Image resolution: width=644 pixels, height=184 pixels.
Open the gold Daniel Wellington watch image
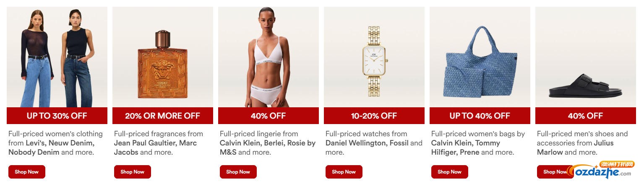click(x=374, y=57)
